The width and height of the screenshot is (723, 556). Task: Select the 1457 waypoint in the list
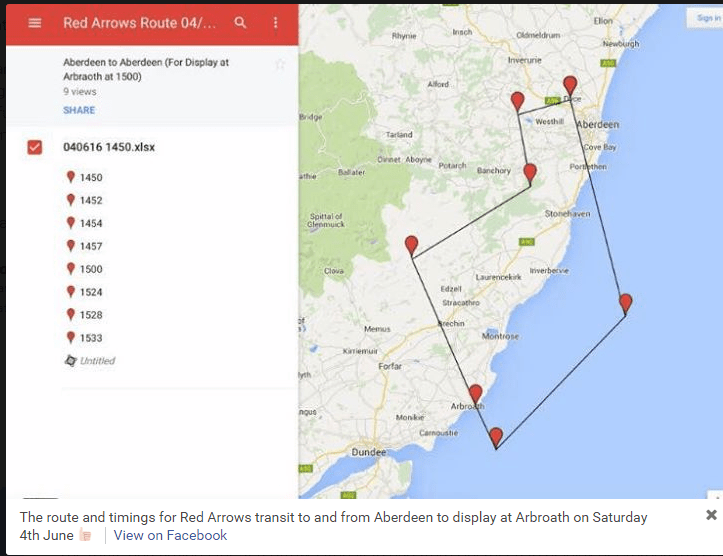tap(91, 246)
